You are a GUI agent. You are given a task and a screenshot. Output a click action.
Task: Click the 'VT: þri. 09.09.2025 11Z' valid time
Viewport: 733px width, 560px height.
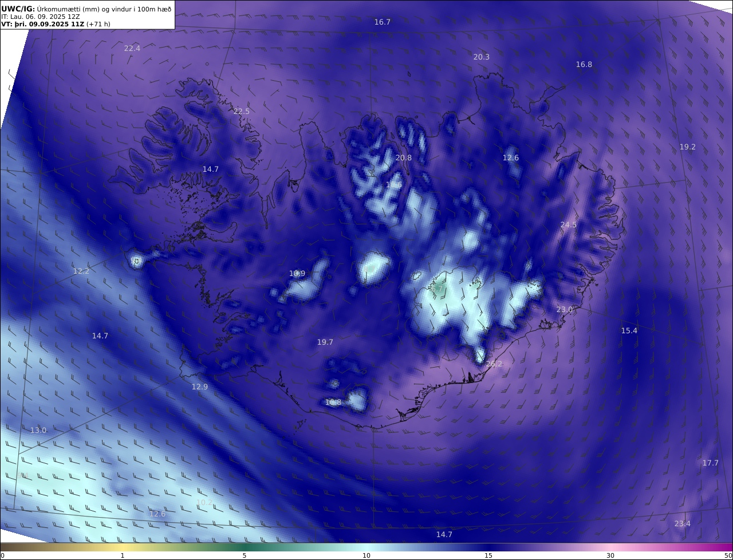42,24
